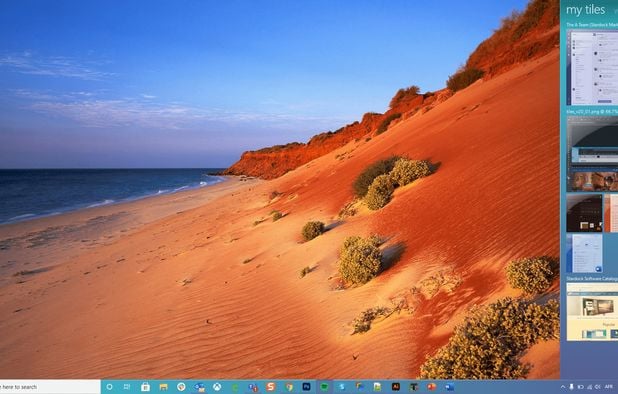Open The A-Team Stardock Teams tile thumbnail
The height and width of the screenshot is (394, 618).
(x=592, y=68)
